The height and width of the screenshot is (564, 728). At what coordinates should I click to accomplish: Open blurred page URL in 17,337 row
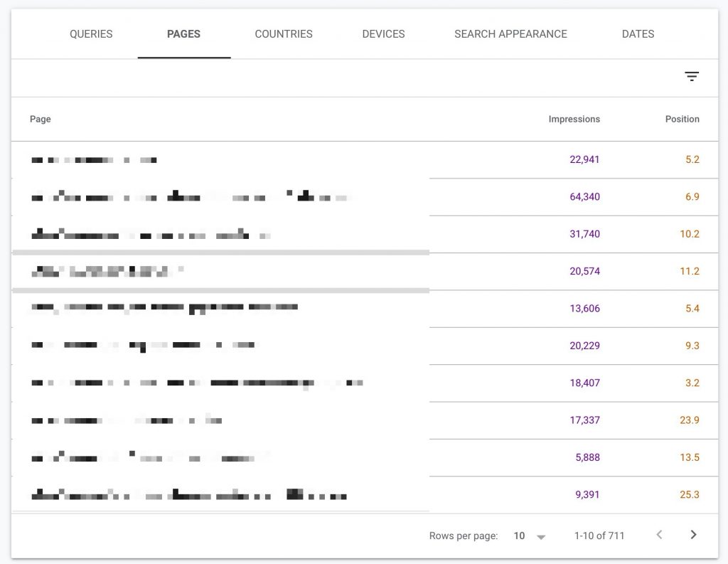tap(127, 420)
